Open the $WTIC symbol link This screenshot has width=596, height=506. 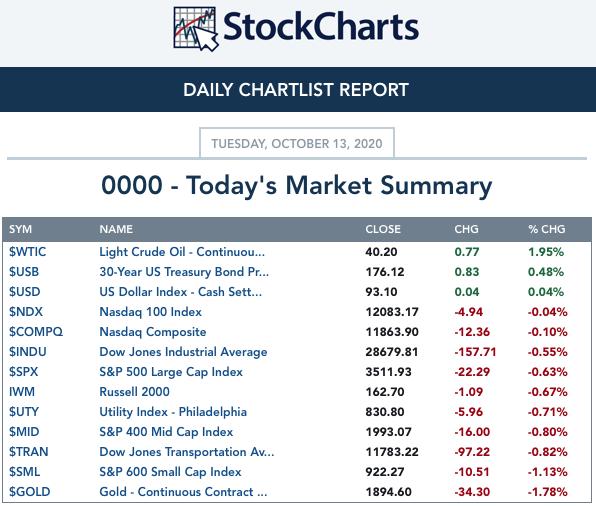(27, 252)
